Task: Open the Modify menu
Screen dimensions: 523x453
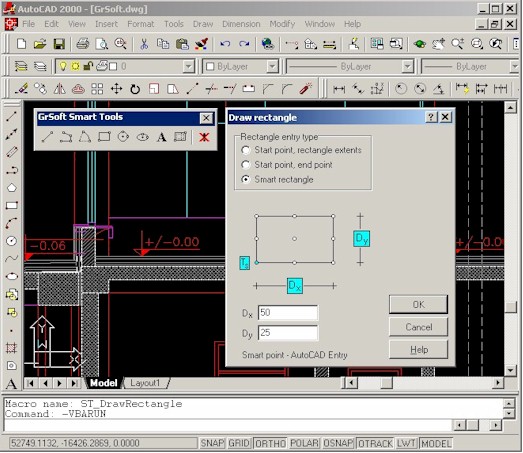Action: click(282, 24)
